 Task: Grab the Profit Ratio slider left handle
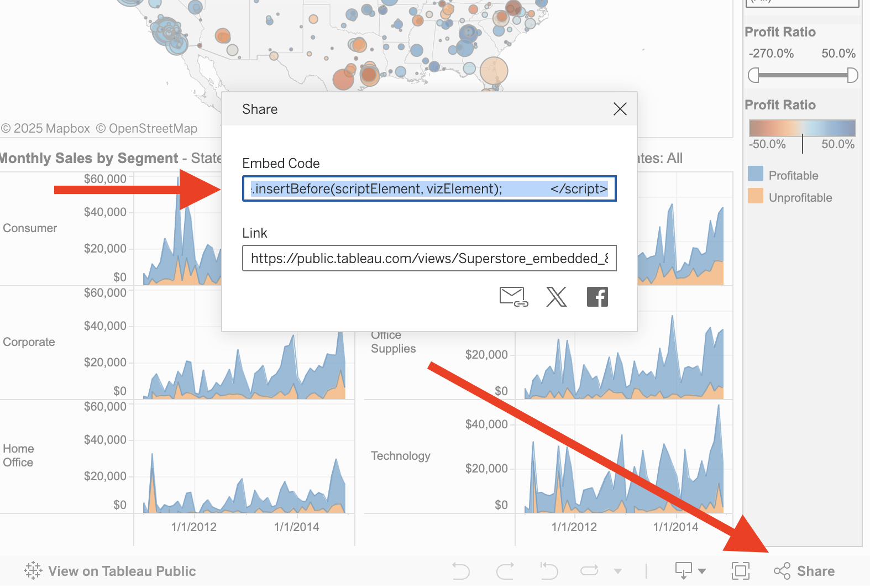[x=753, y=75]
